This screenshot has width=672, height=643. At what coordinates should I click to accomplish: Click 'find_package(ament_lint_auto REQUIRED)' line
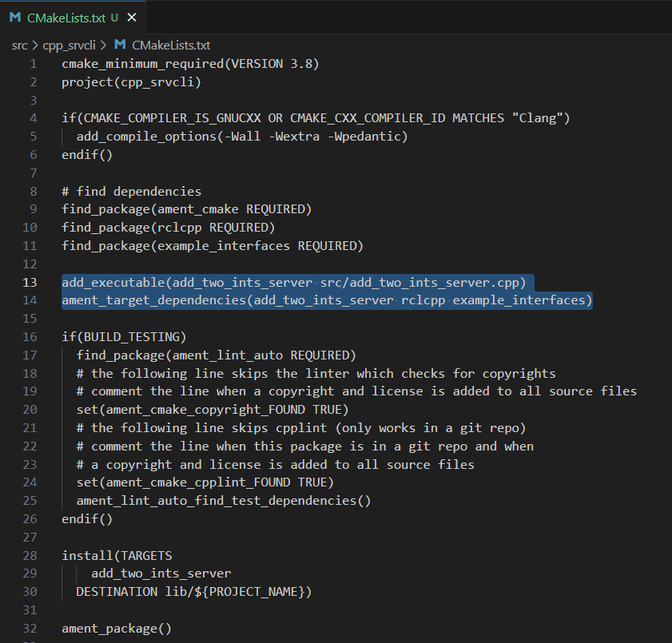(216, 355)
